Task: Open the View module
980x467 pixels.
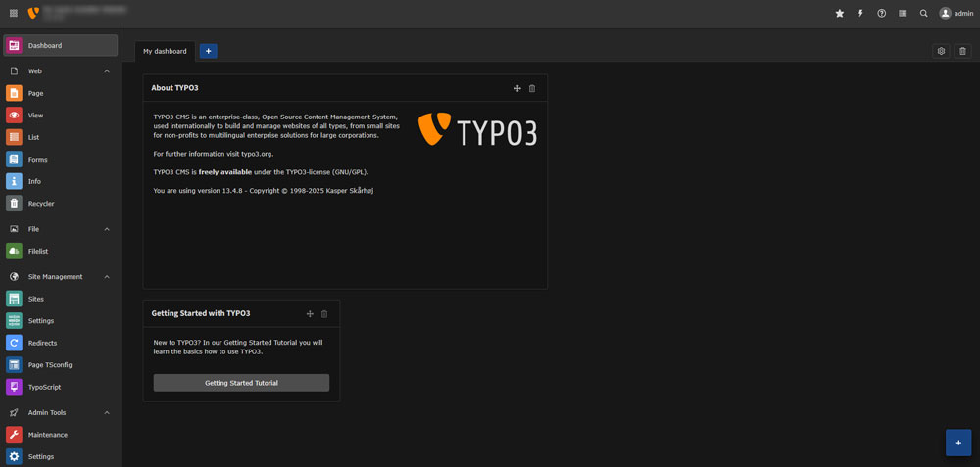Action: (61, 116)
